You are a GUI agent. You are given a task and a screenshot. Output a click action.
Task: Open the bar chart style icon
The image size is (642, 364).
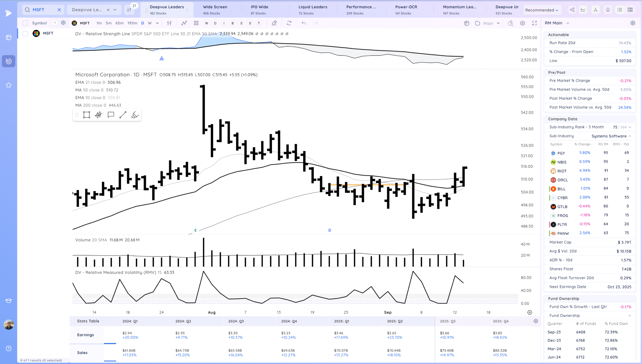169,23
